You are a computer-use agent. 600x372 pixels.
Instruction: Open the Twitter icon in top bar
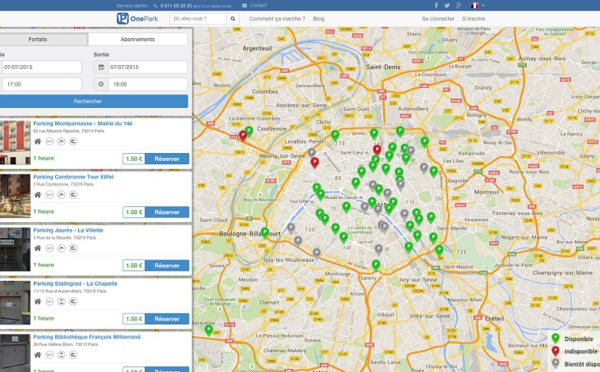(447, 5)
